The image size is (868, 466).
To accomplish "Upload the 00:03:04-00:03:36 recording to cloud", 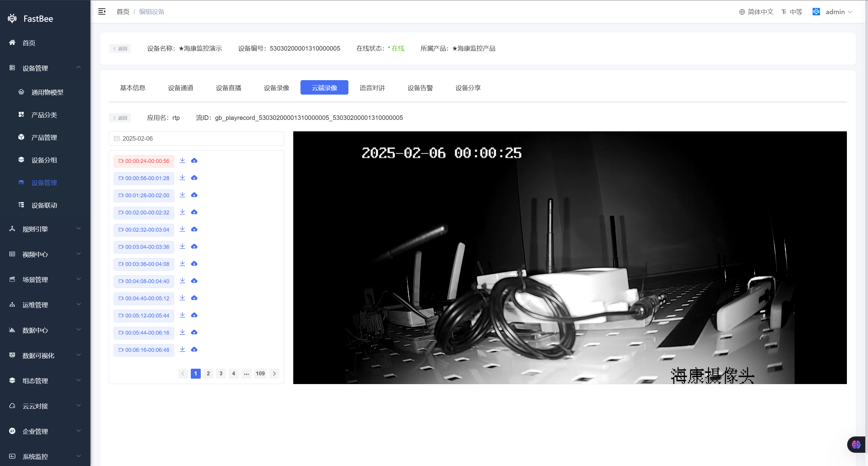I will tap(194, 246).
